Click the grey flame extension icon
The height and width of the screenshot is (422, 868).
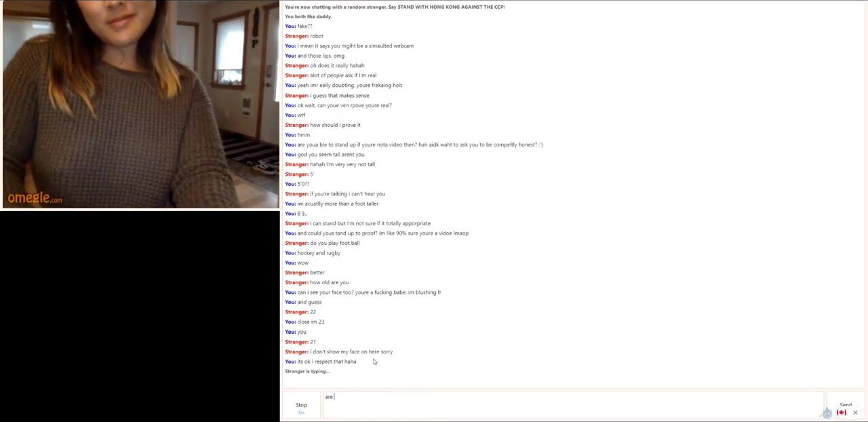(x=827, y=413)
